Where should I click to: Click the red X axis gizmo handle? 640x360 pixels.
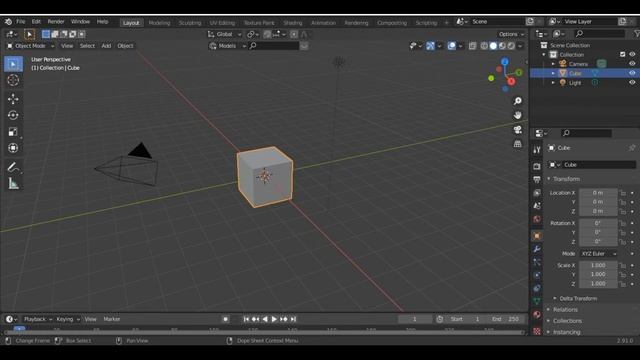pyautogui.click(x=511, y=82)
